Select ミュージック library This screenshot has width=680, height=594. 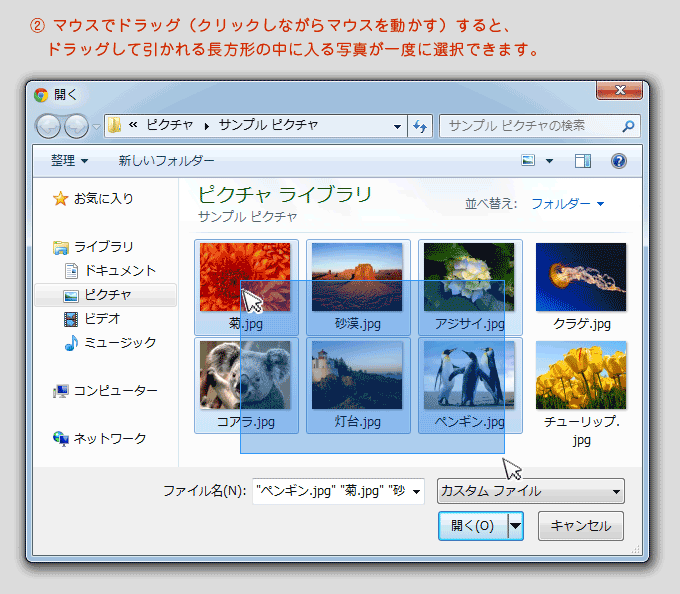point(120,343)
